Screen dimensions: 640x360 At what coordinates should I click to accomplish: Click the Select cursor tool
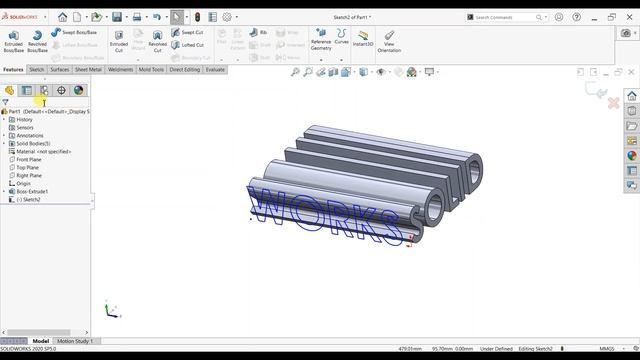click(177, 17)
